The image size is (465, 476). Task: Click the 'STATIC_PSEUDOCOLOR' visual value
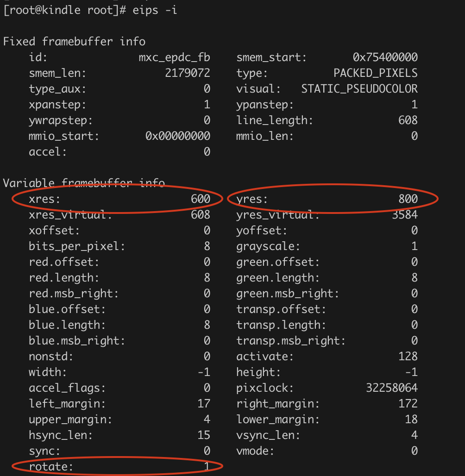tap(359, 89)
